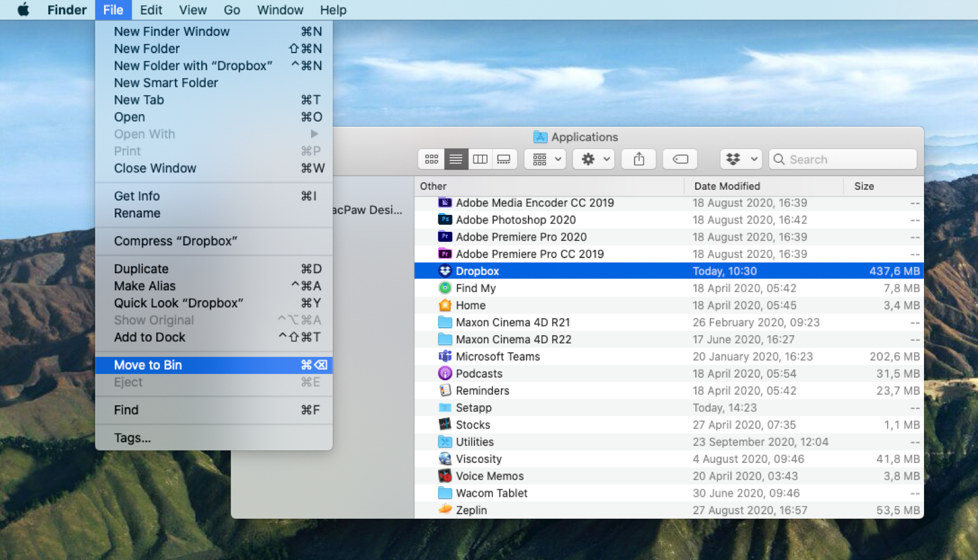
Task: Open the grouping options dropdown
Action: tap(544, 159)
